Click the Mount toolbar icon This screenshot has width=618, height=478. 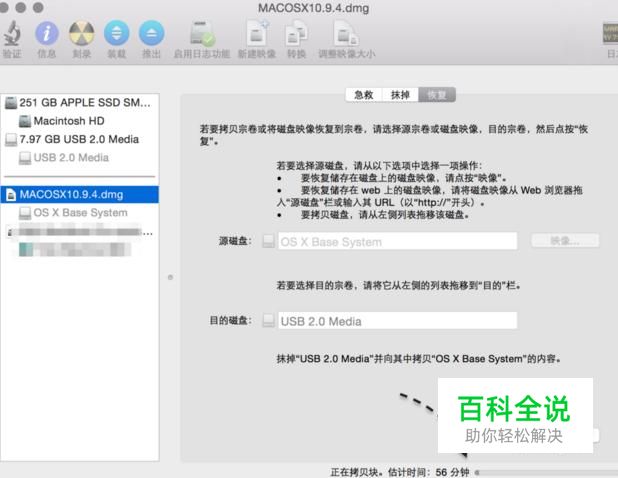116,33
